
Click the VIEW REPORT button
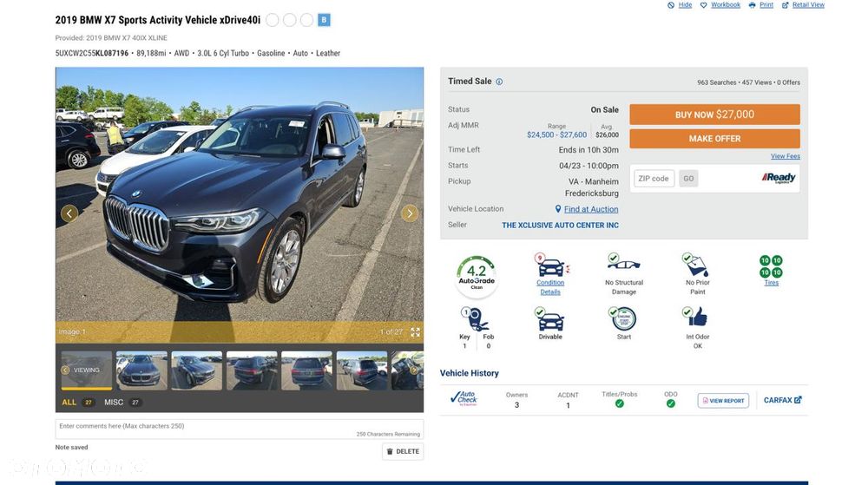[x=723, y=400]
